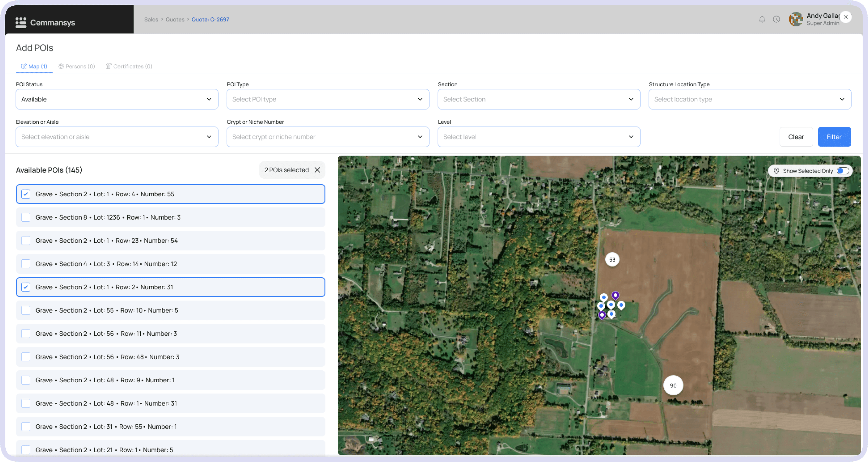
Task: Check the first grave Section 2 Row 4 checkbox
Action: click(26, 194)
